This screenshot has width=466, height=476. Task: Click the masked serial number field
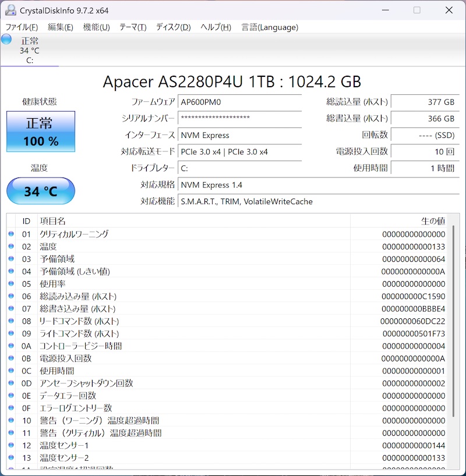point(239,118)
